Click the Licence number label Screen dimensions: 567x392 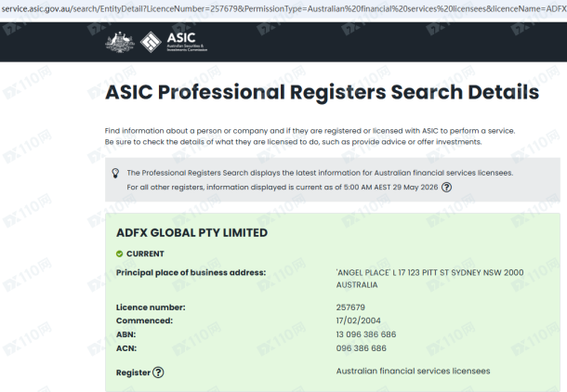[x=151, y=307]
